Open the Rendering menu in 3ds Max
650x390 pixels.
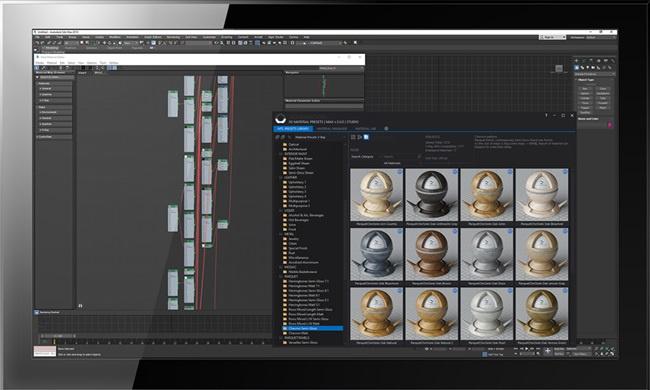tap(173, 37)
